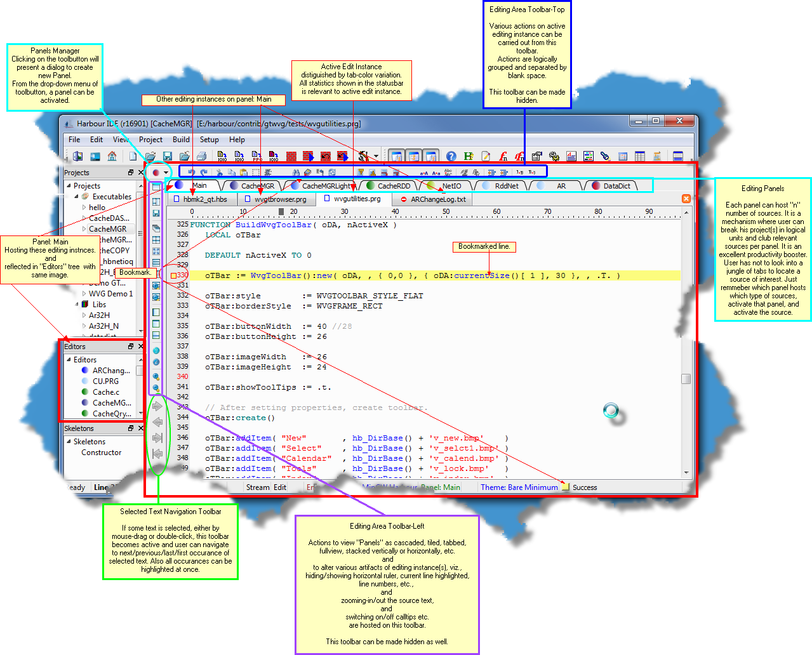Open the Project menu
The height and width of the screenshot is (655, 812).
[x=150, y=140]
